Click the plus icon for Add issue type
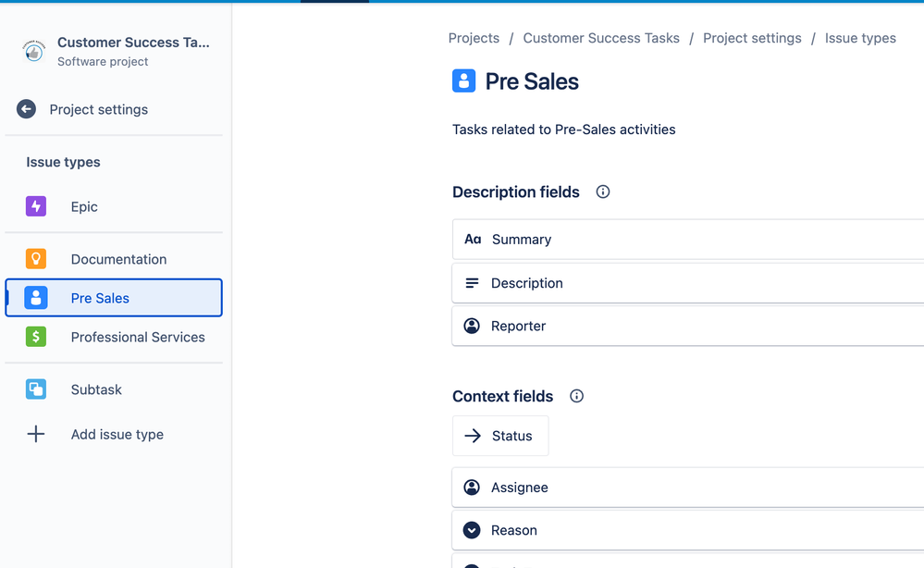 (36, 434)
